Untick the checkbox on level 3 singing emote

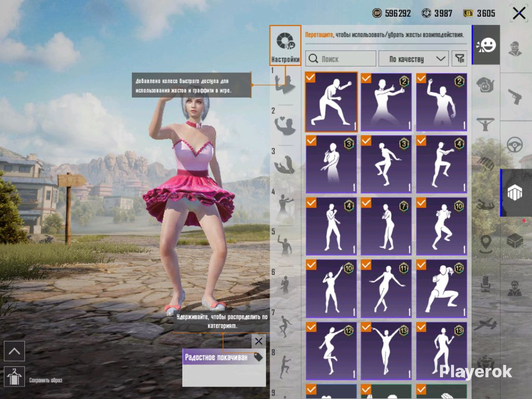[311, 140]
